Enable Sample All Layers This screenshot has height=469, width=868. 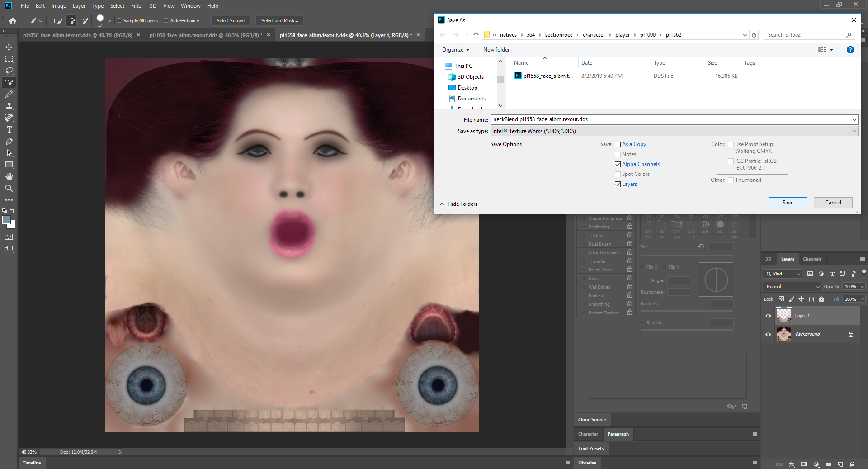[119, 20]
